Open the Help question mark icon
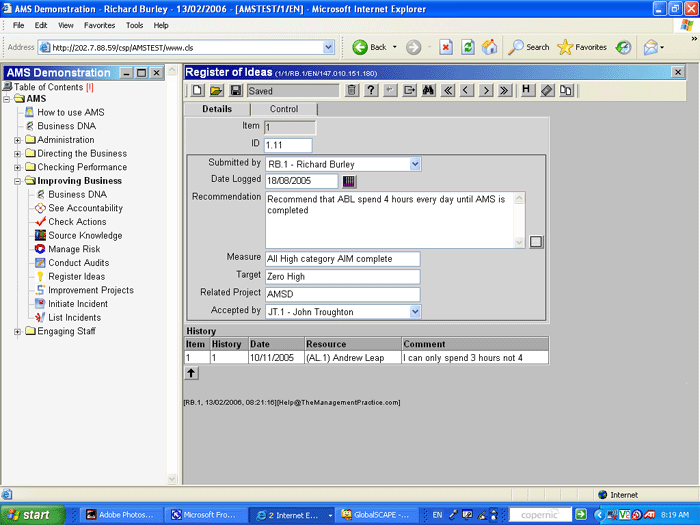This screenshot has height=525, width=700. pyautogui.click(x=371, y=91)
